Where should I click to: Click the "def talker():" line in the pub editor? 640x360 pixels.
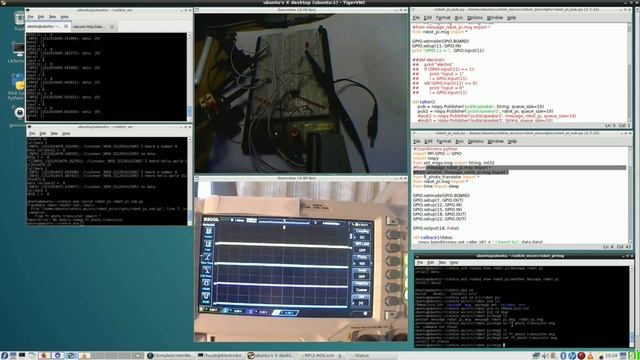tap(424, 102)
